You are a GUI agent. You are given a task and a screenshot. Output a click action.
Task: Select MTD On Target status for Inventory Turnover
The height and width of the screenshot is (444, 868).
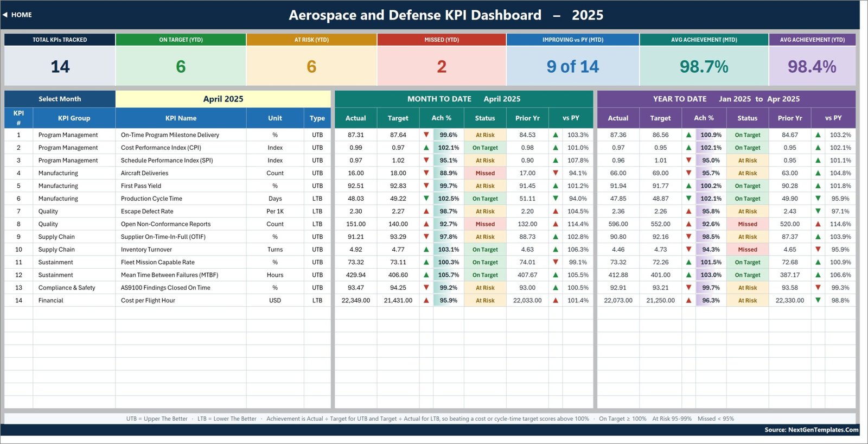(x=485, y=249)
